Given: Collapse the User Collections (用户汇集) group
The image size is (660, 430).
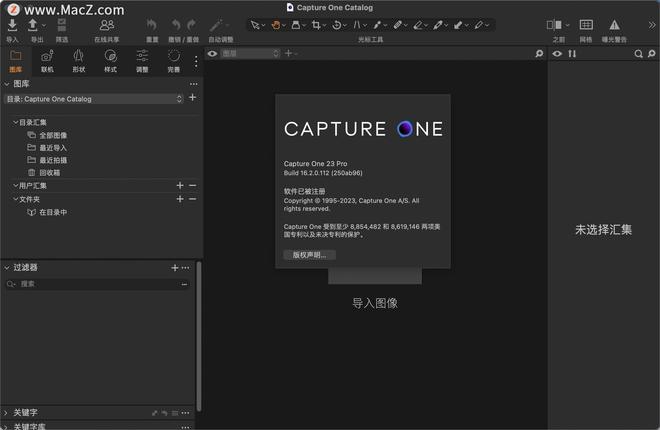Looking at the screenshot, I should coord(15,186).
